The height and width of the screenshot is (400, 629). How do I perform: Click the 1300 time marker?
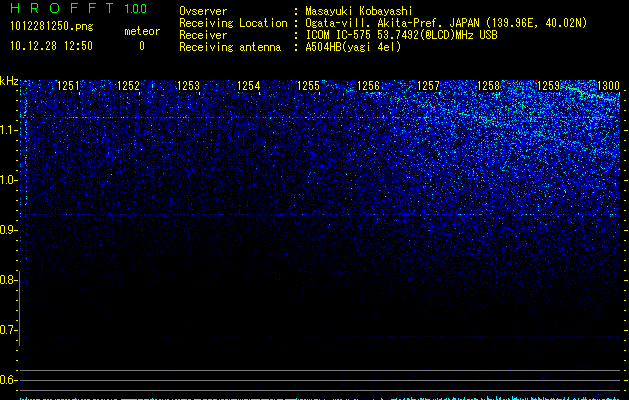pyautogui.click(x=608, y=86)
